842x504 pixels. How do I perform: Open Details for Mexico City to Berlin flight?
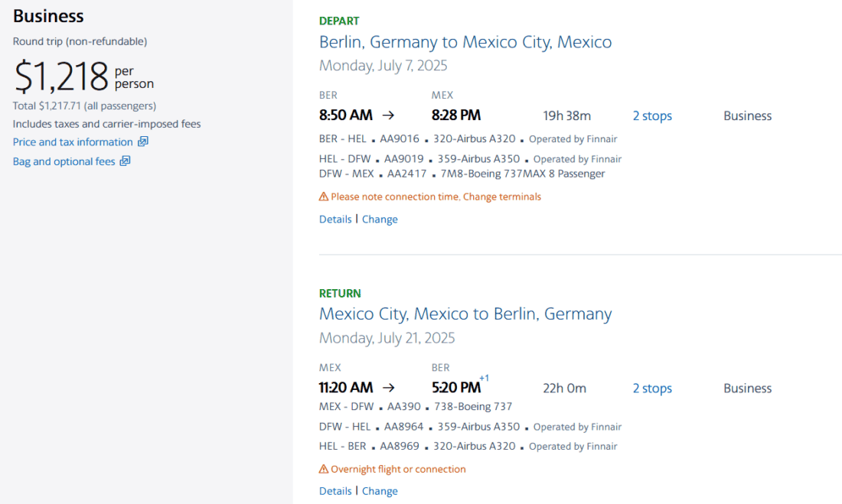tap(335, 491)
